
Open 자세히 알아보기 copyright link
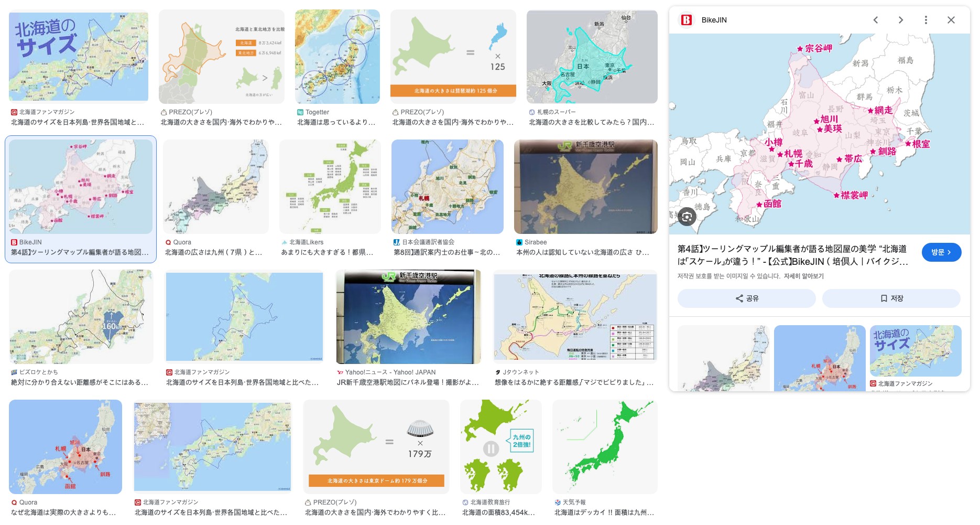click(803, 276)
